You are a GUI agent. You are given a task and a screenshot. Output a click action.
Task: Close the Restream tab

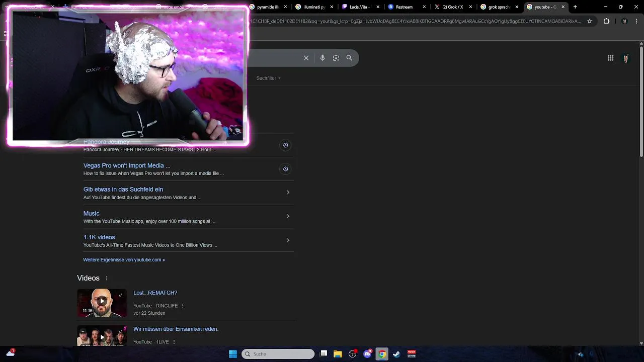tap(424, 7)
